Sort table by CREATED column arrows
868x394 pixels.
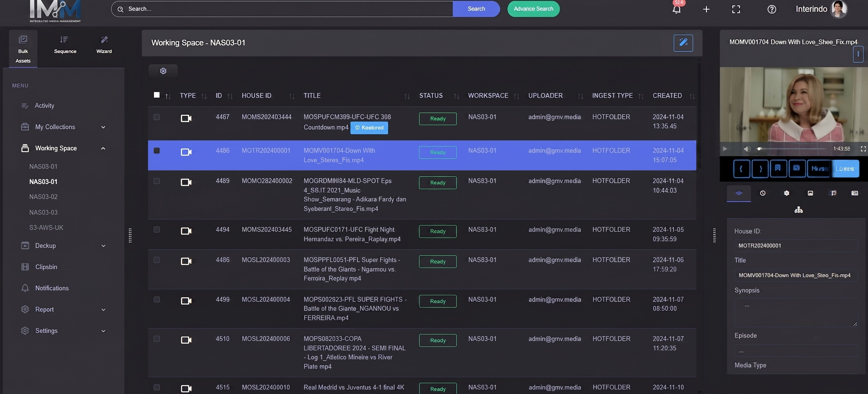pos(692,96)
